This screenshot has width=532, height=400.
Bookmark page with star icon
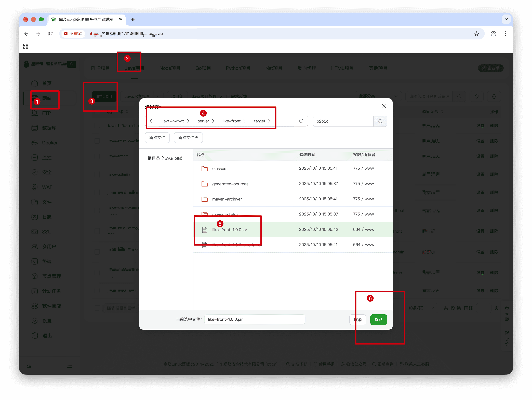click(476, 34)
